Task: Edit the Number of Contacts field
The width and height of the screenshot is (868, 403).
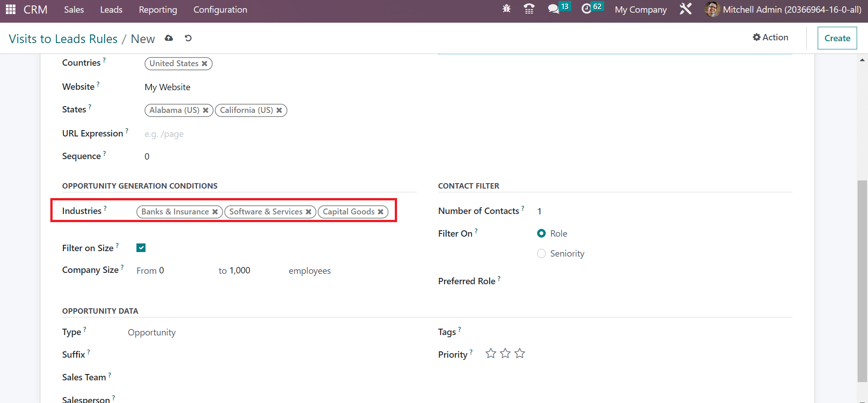Action: tap(664, 211)
